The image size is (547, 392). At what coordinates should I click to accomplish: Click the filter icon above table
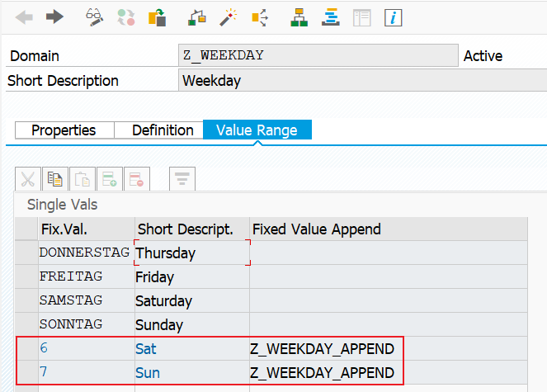pos(182,179)
